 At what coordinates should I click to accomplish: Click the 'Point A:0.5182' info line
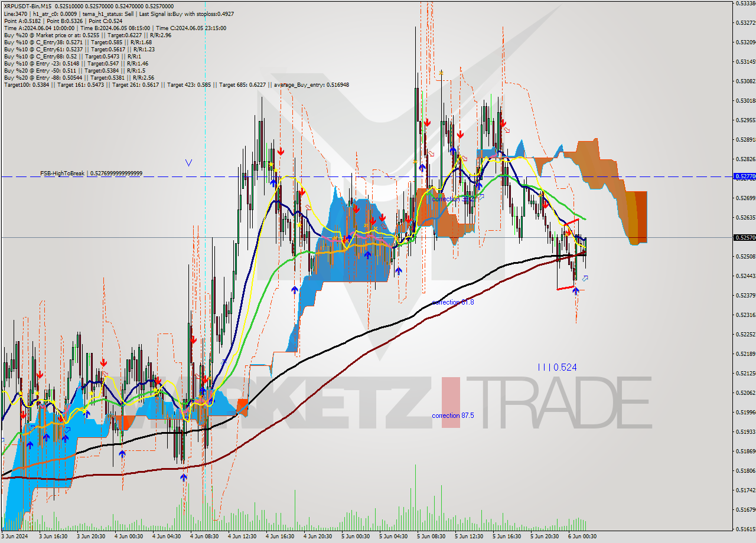tap(63, 21)
